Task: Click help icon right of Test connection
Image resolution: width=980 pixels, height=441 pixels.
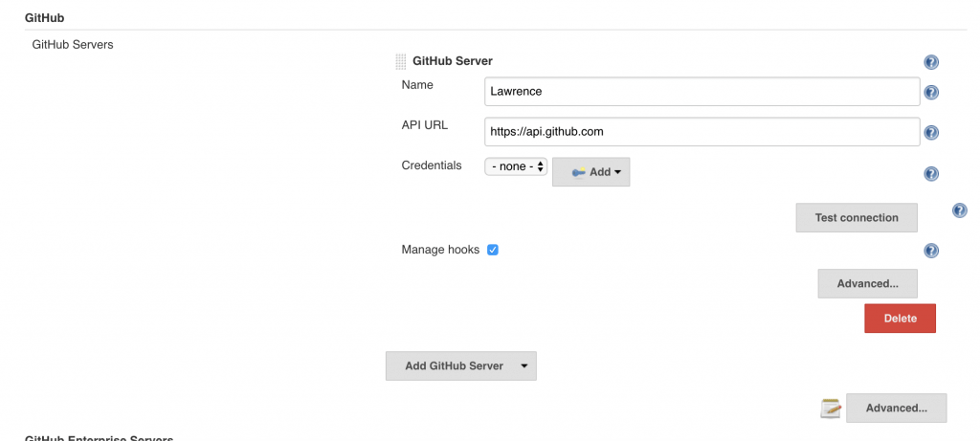Action: click(959, 210)
